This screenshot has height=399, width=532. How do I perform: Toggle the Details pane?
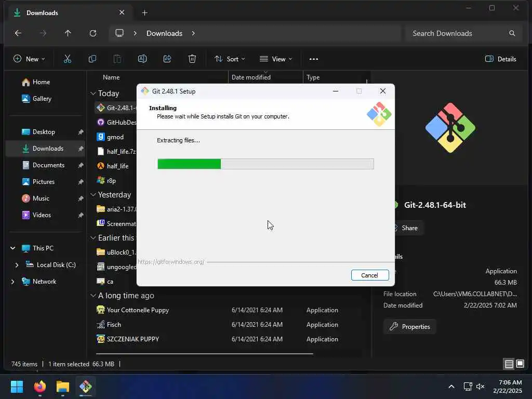click(x=500, y=59)
